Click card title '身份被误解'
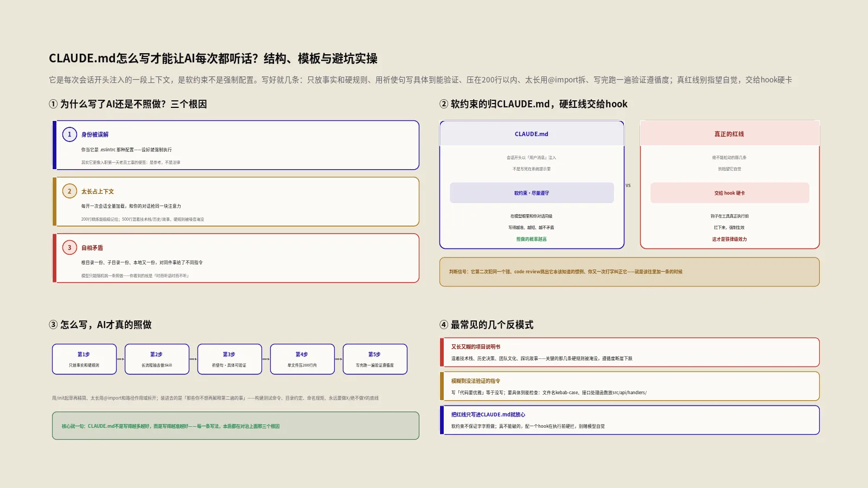The image size is (868, 488). [95, 134]
